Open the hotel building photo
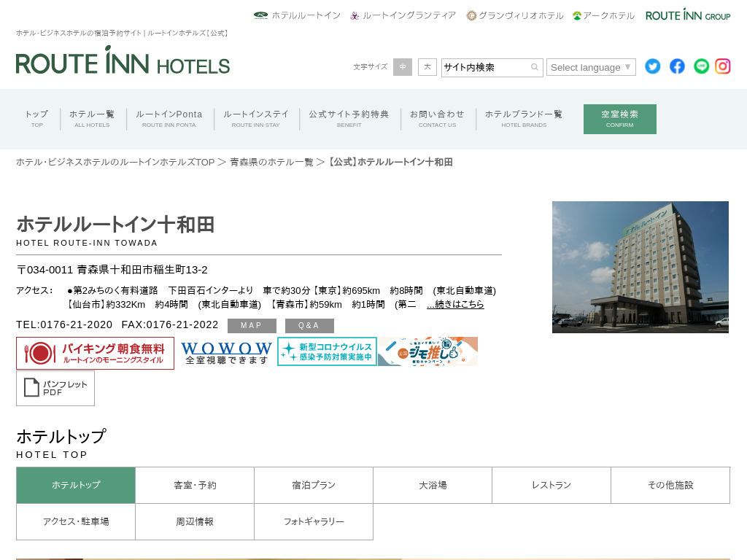The image size is (747, 560). (640, 267)
